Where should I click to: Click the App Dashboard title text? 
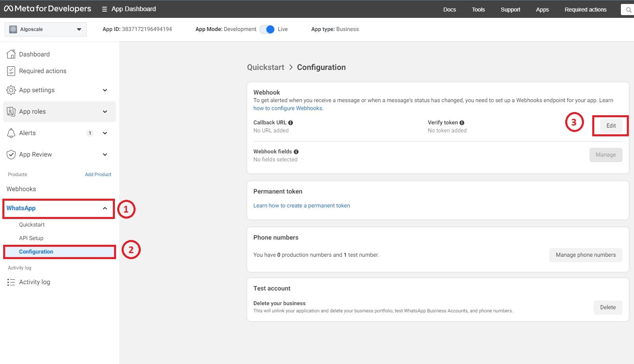click(134, 9)
